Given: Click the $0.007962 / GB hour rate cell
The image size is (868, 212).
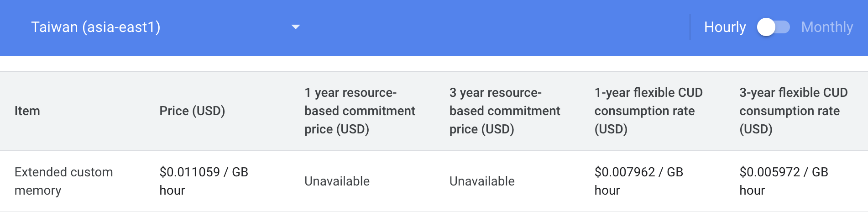Looking at the screenshot, I should 638,181.
